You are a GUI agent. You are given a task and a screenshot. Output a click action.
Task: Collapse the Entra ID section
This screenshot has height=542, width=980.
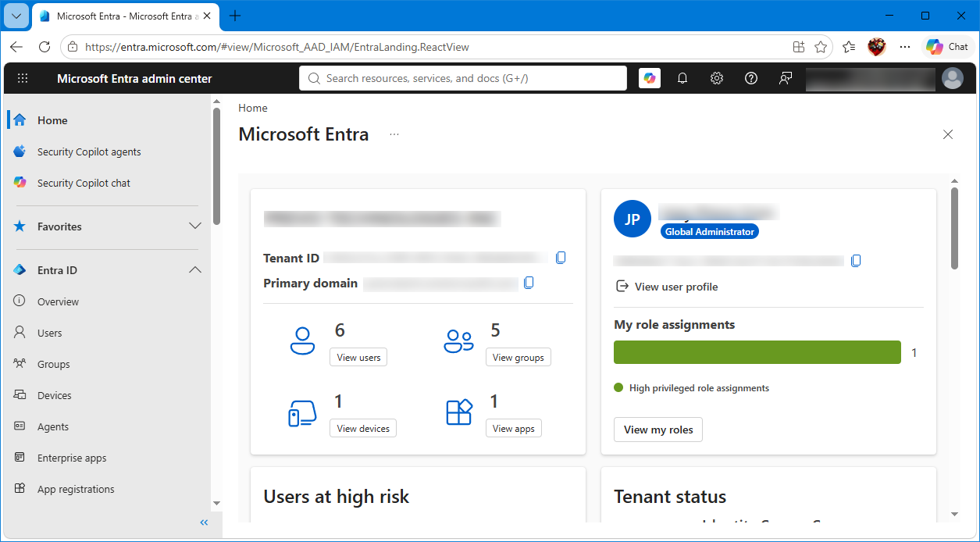[x=195, y=270]
